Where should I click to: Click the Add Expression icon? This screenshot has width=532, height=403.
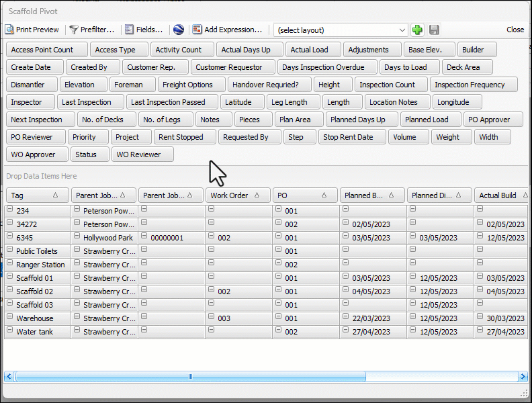pyautogui.click(x=197, y=30)
